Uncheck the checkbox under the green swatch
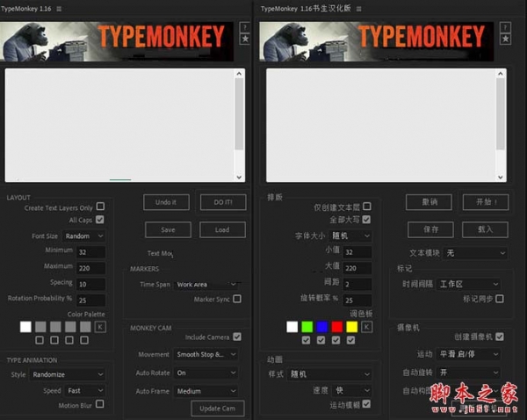This screenshot has width=527, height=420. coord(306,340)
